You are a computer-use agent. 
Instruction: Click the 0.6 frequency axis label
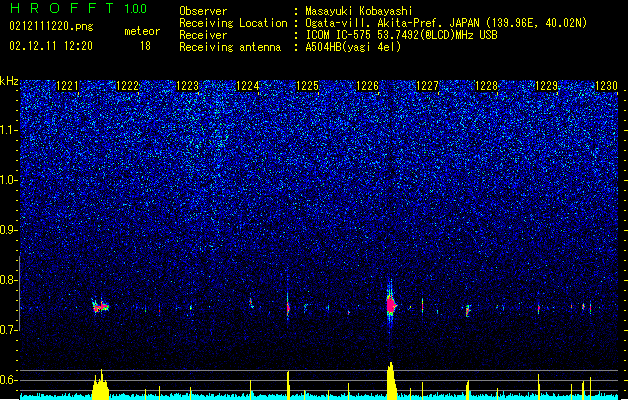9,380
